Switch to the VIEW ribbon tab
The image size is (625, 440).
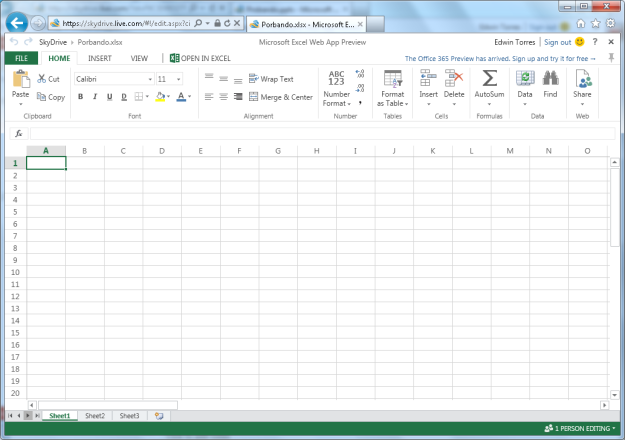pyautogui.click(x=139, y=58)
